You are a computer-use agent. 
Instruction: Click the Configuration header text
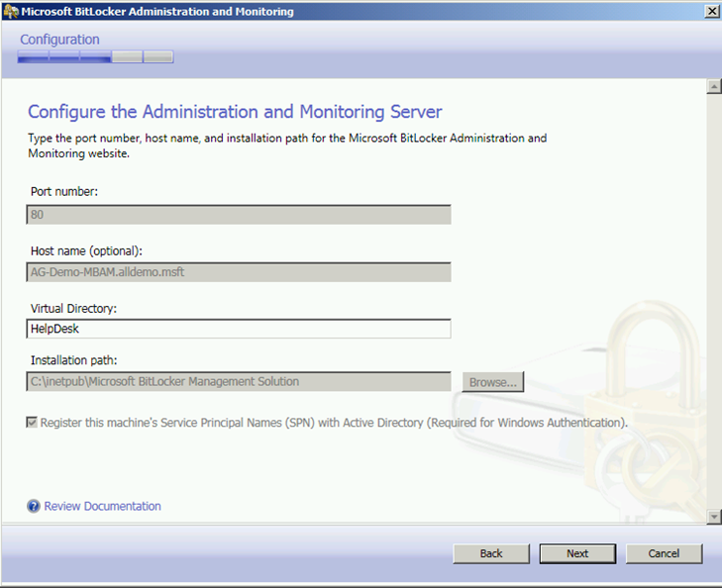(59, 40)
